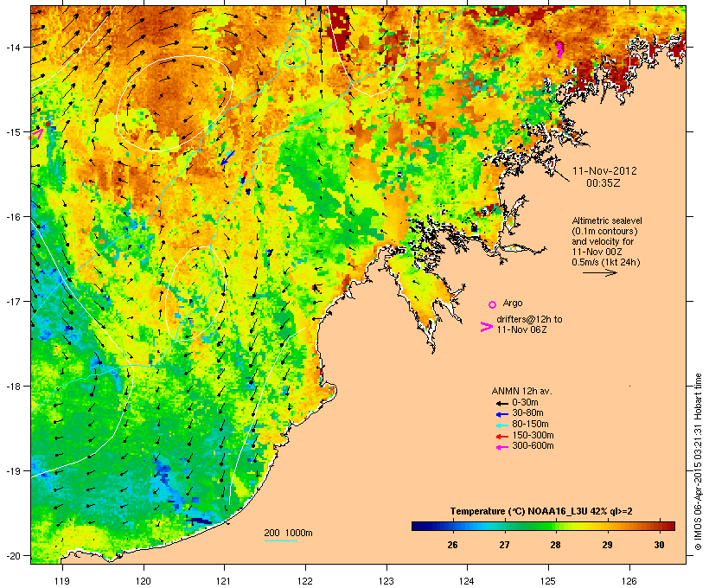Image resolution: width=709 pixels, height=588 pixels.
Task: Click the latitude axis label -15
Action: click(x=13, y=131)
